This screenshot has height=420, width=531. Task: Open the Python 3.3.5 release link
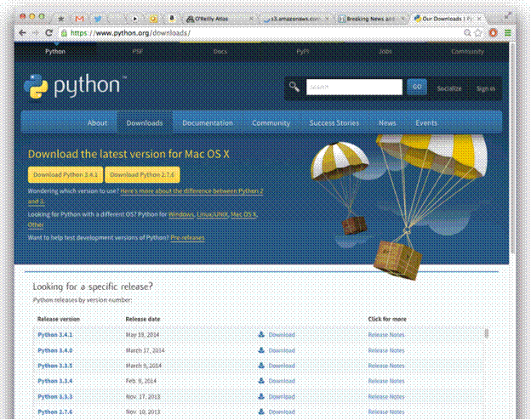(54, 366)
